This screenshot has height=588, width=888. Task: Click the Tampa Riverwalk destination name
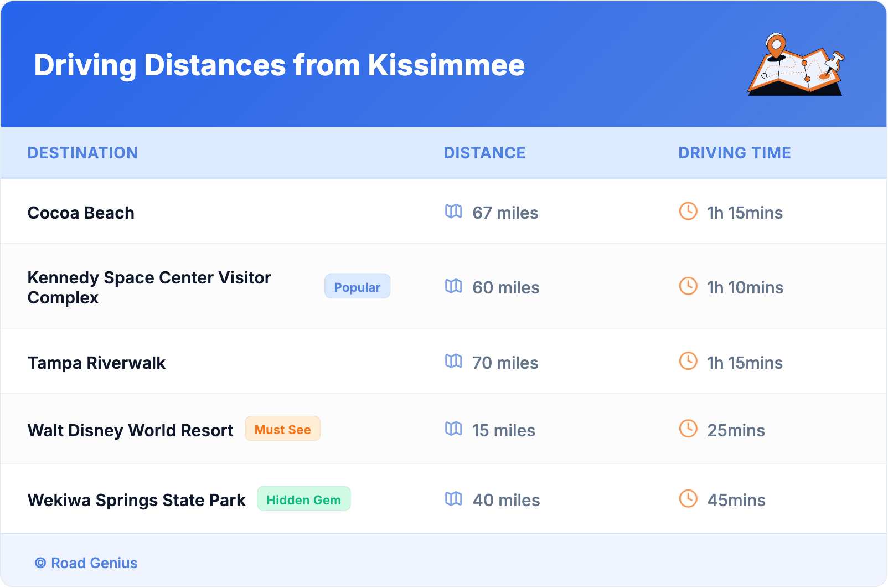point(96,363)
